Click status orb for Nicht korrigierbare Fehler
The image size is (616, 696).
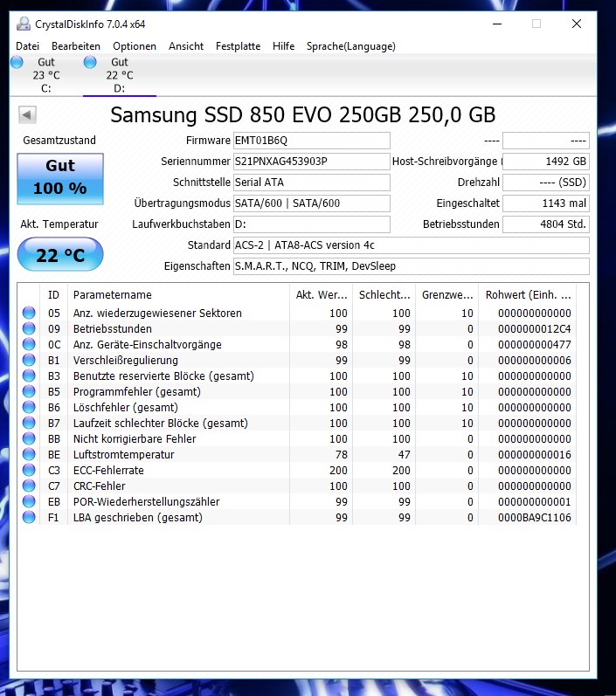click(29, 438)
